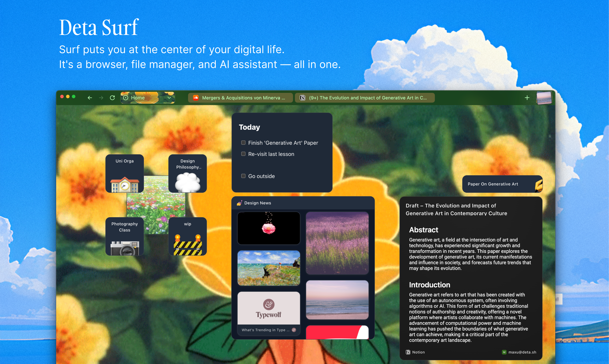Click the Design Philosophy icon
609x364 pixels.
click(187, 176)
